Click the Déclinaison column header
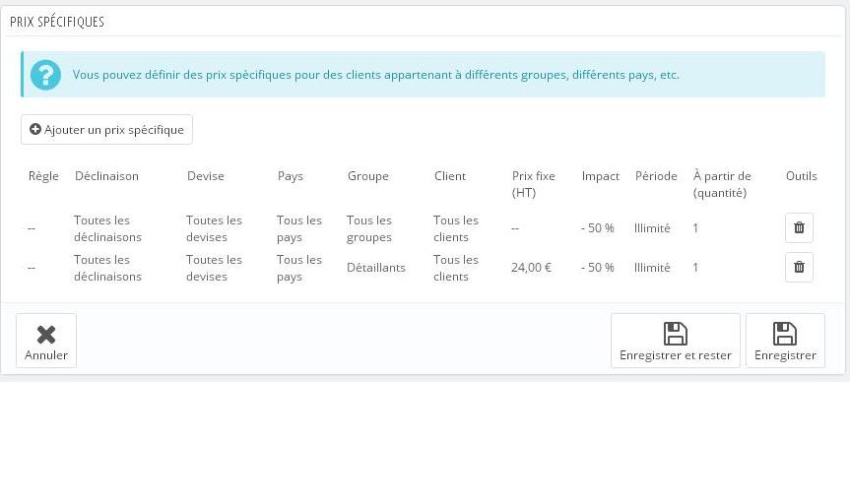This screenshot has height=504, width=850. (106, 176)
